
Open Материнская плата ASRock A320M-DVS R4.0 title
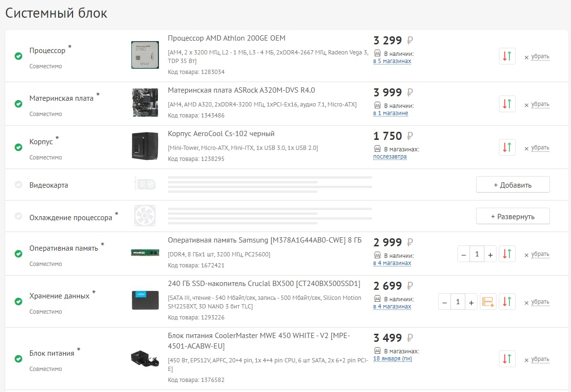241,90
